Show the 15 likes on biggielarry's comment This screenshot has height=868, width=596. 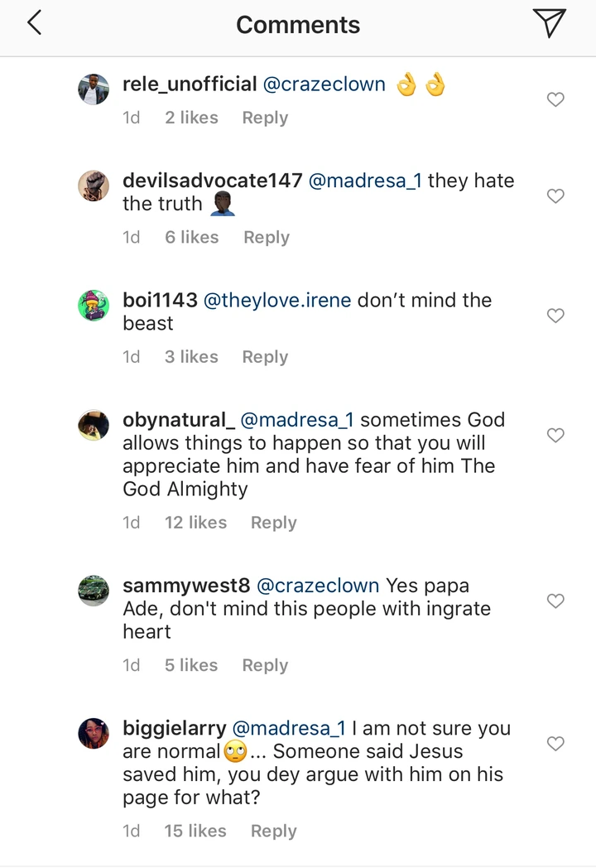[x=195, y=831]
